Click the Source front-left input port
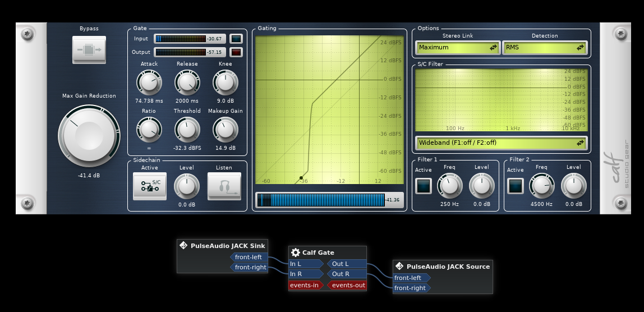The width and height of the screenshot is (644, 312). [412, 278]
